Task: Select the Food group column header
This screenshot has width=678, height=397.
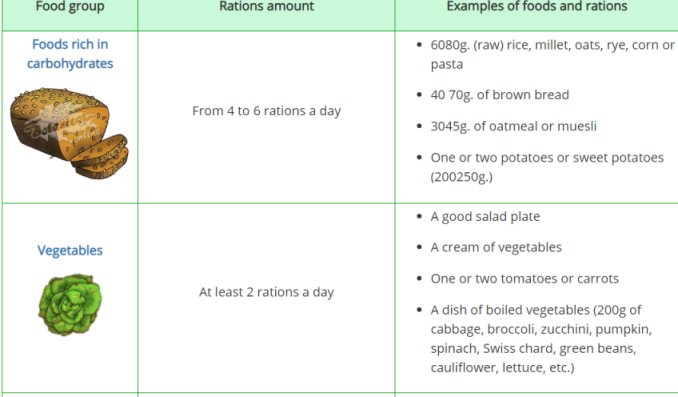Action: tap(70, 6)
